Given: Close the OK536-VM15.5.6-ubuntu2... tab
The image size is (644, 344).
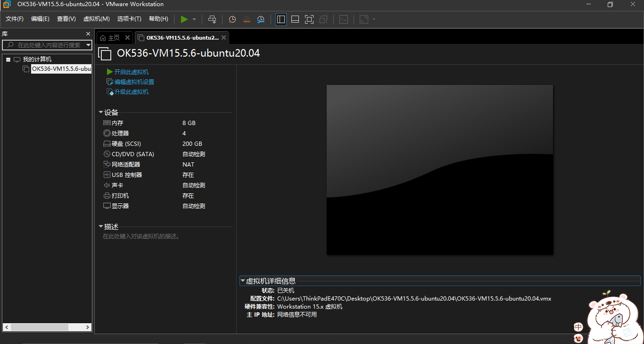Looking at the screenshot, I should pos(223,38).
